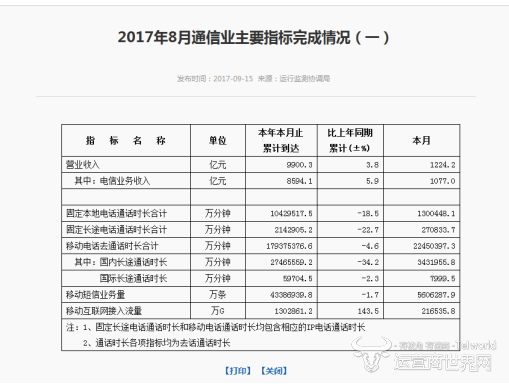Viewport: 509px width, 384px height.
Task: Select the 本年本月止累计到达 column header
Action: tap(281, 140)
